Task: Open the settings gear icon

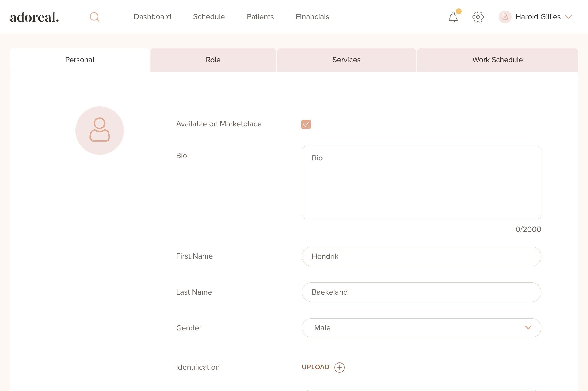Action: click(478, 17)
